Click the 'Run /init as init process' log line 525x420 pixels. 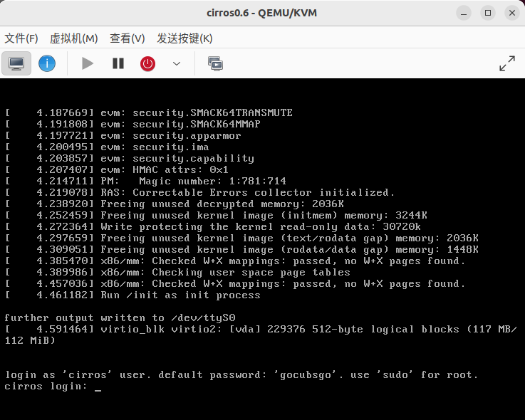pyautogui.click(x=180, y=295)
